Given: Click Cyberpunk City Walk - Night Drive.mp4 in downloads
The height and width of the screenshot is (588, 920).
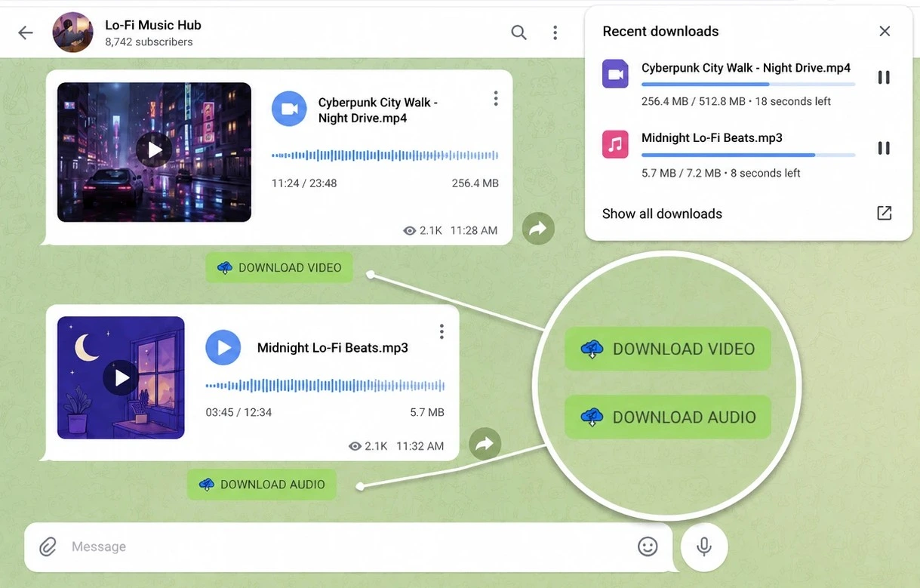Looking at the screenshot, I should pos(746,67).
